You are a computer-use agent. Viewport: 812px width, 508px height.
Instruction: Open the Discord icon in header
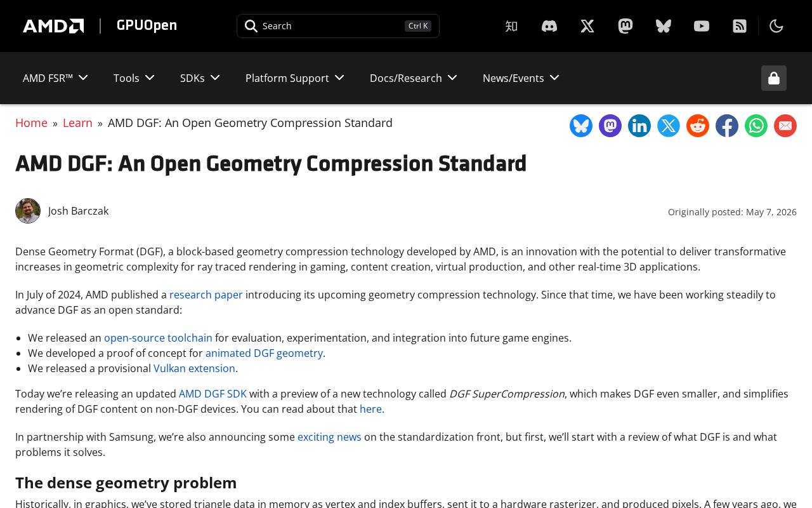click(549, 26)
